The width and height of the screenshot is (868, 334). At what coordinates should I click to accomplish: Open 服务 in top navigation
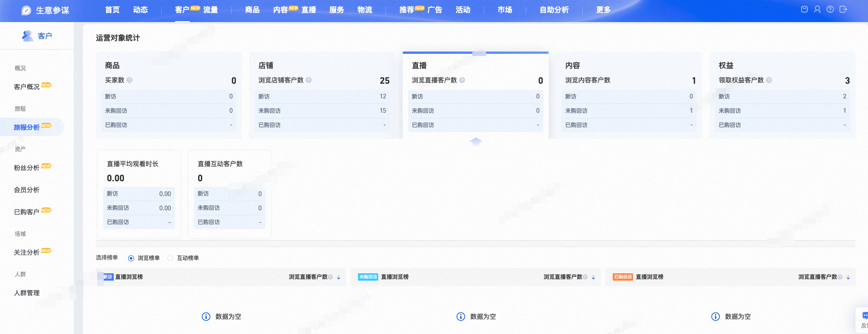tap(337, 10)
